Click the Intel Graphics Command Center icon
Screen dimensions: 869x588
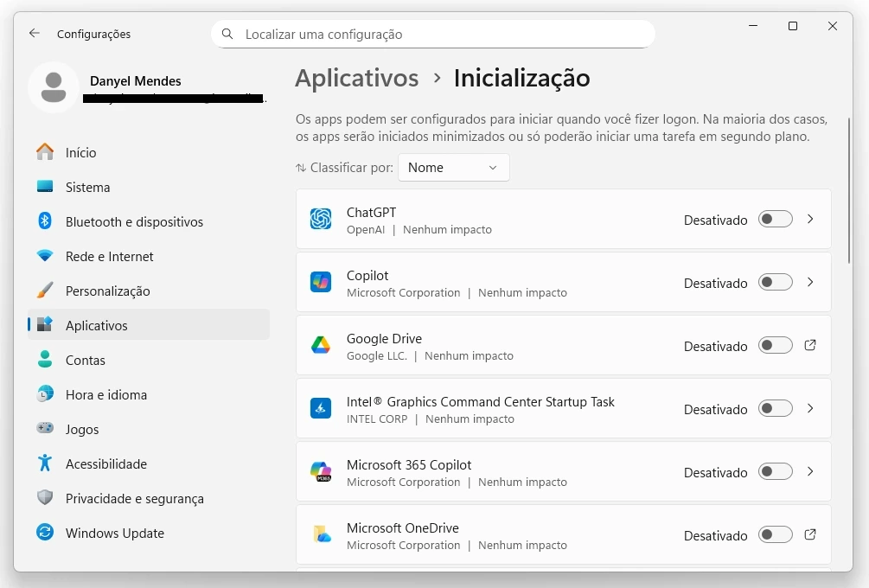pos(320,408)
